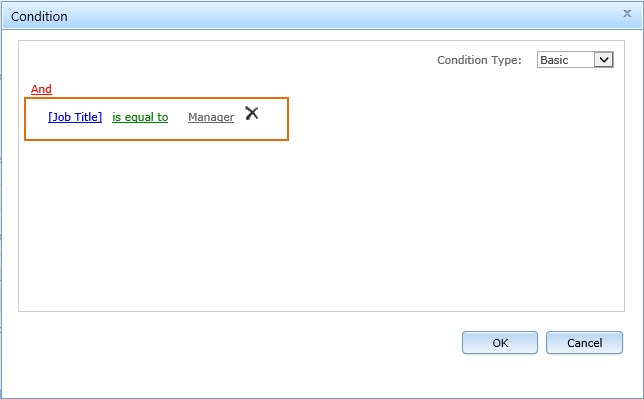The height and width of the screenshot is (399, 644).
Task: Click the Condition title bar text
Action: pos(39,16)
